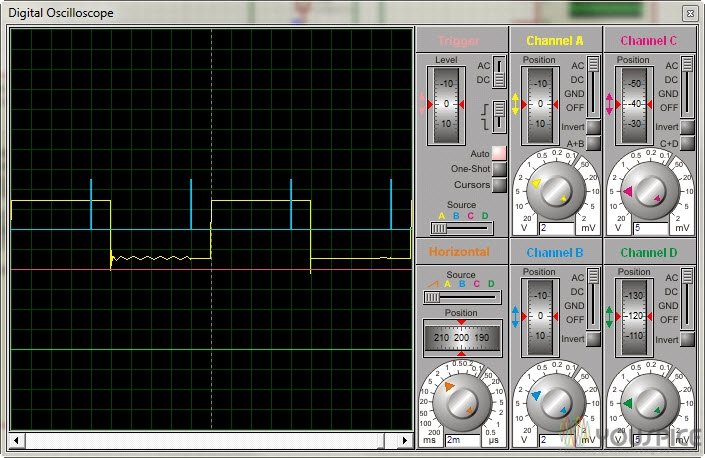The height and width of the screenshot is (458, 705).
Task: Click Channel C Position thumbwheel
Action: (634, 106)
